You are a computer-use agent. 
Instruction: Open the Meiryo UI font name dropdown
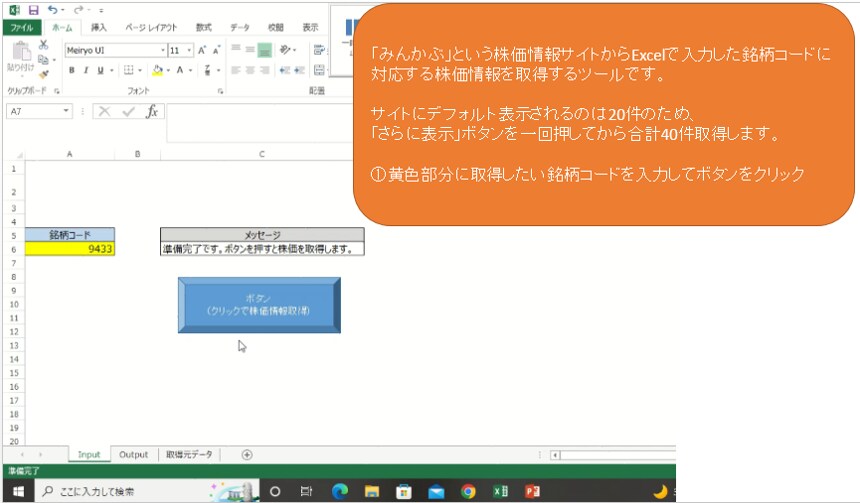163,50
